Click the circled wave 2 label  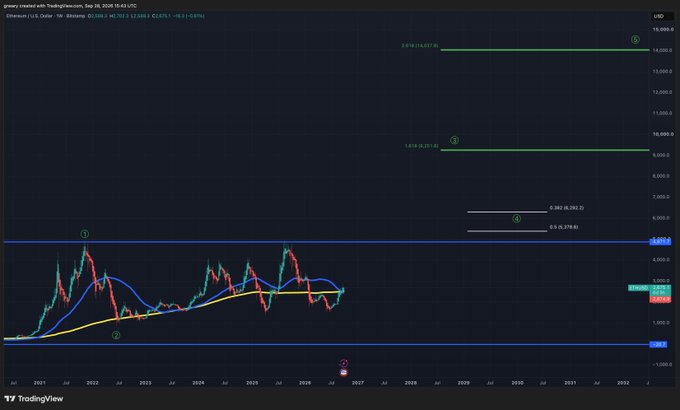click(x=116, y=335)
